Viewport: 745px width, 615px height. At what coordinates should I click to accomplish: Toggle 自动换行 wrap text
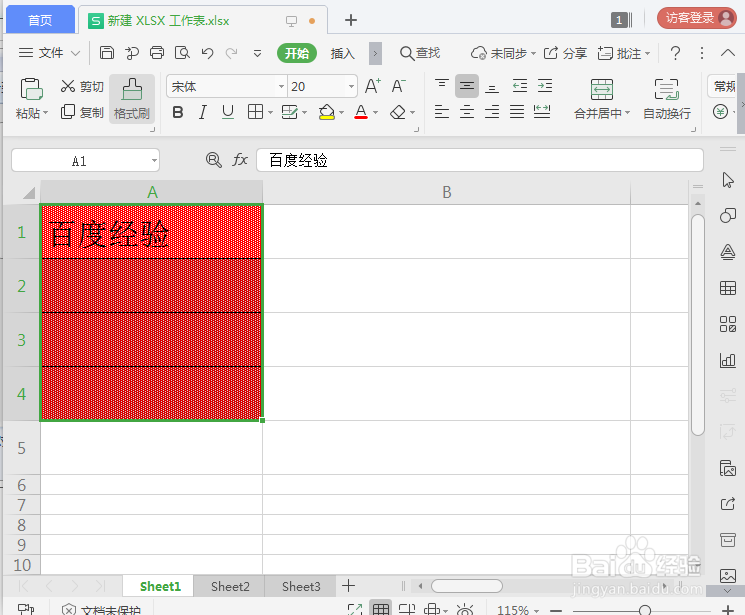tap(667, 99)
